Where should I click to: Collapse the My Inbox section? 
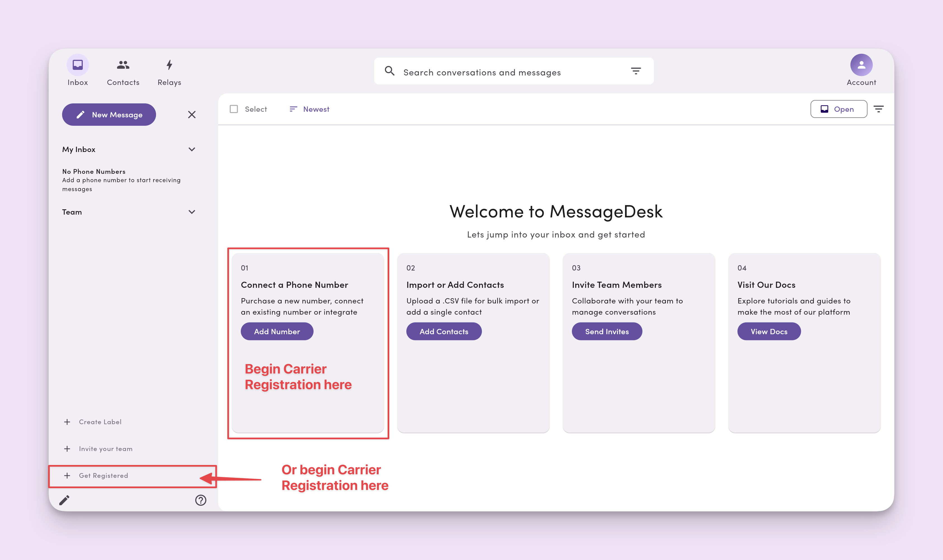(x=192, y=150)
